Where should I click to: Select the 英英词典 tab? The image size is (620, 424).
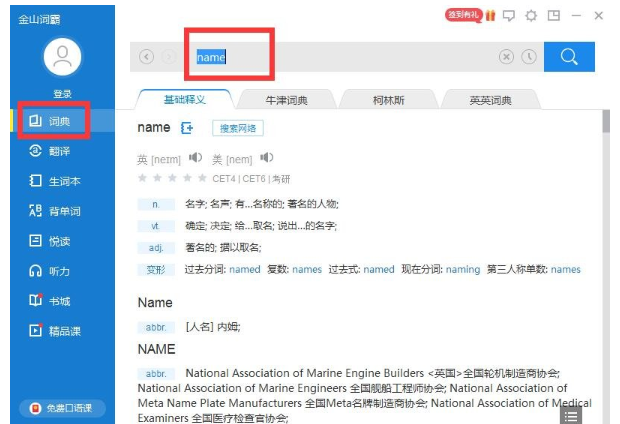point(490,100)
